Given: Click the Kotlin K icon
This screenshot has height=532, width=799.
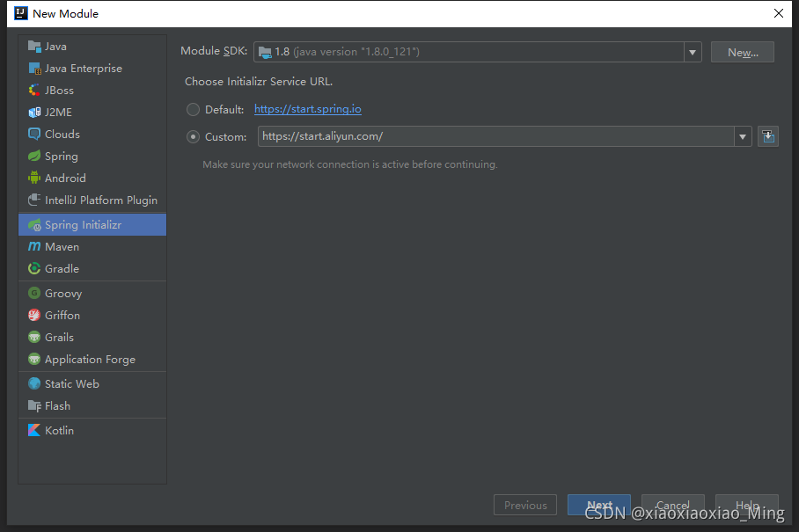Looking at the screenshot, I should point(34,430).
